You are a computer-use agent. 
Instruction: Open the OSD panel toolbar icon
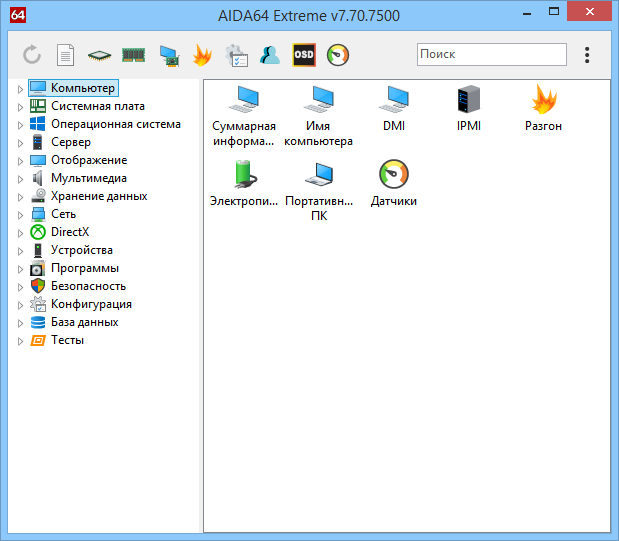304,55
